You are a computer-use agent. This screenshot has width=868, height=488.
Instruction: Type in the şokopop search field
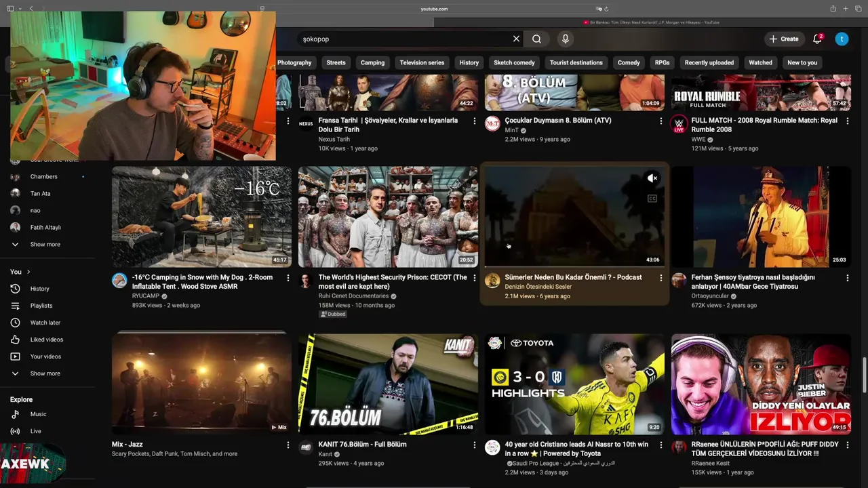403,39
